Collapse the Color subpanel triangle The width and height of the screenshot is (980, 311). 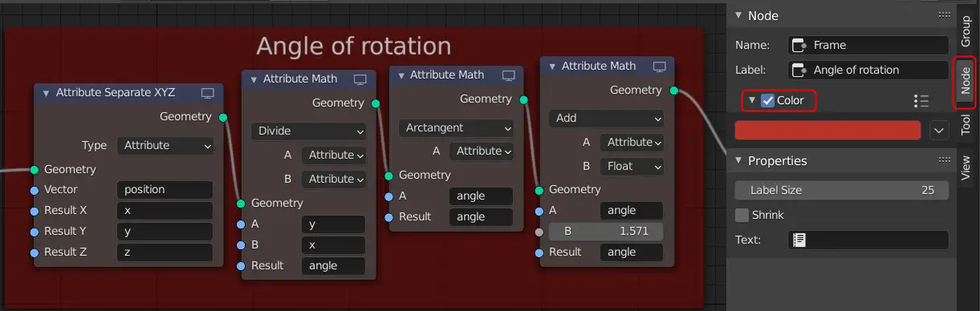tap(751, 101)
